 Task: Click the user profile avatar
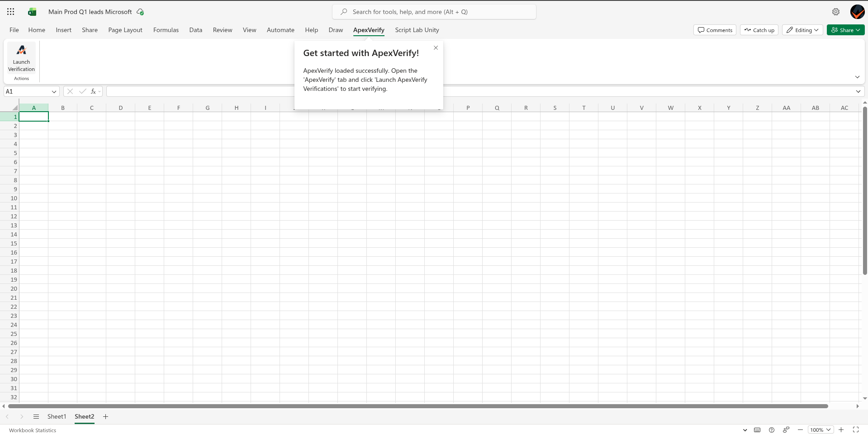[x=857, y=12]
